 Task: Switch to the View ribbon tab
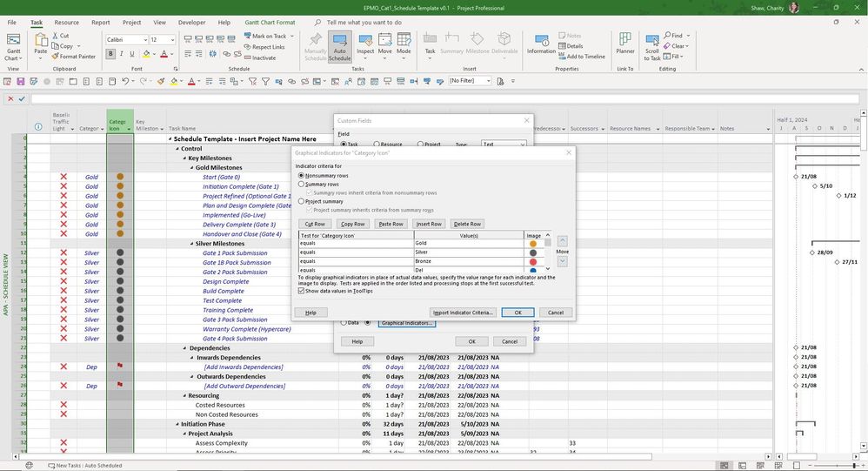[x=159, y=23]
